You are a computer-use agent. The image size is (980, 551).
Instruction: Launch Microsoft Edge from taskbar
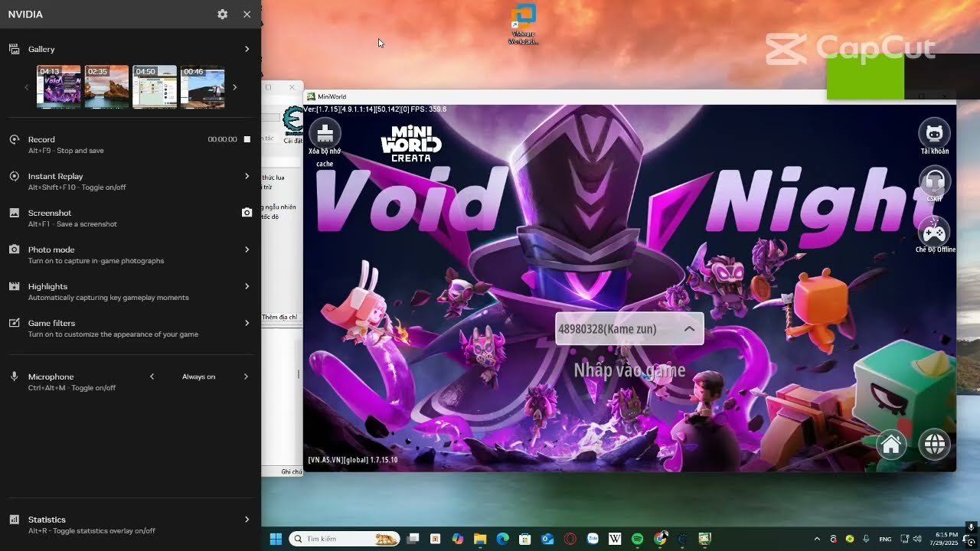click(x=502, y=539)
